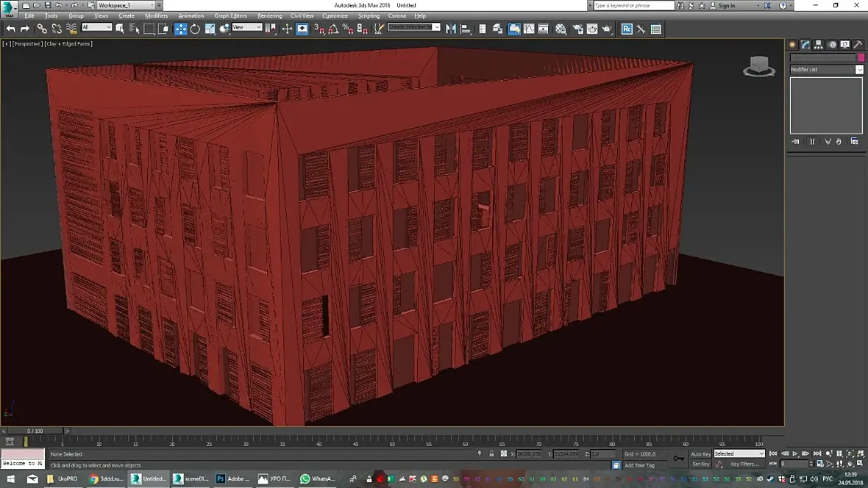The image size is (868, 488).
Task: Open the Create tab in command panel
Action: (x=793, y=44)
